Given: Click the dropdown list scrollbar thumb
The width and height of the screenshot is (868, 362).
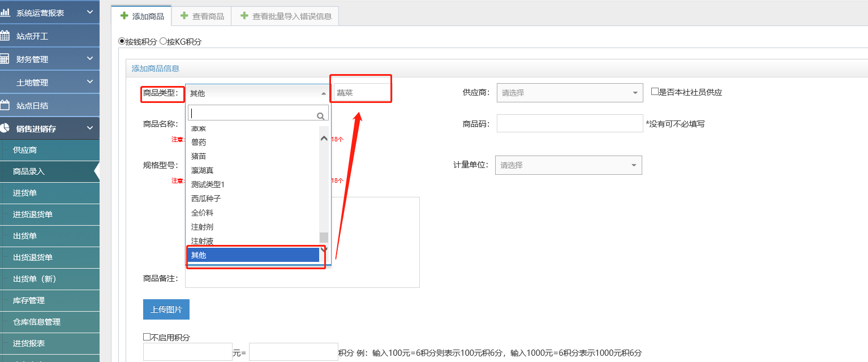Looking at the screenshot, I should [x=324, y=237].
